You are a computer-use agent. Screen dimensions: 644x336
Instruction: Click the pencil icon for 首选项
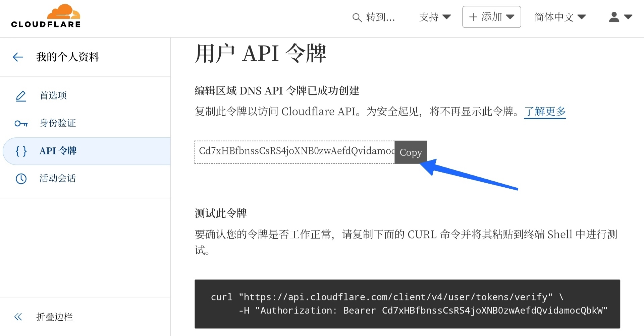click(x=21, y=96)
